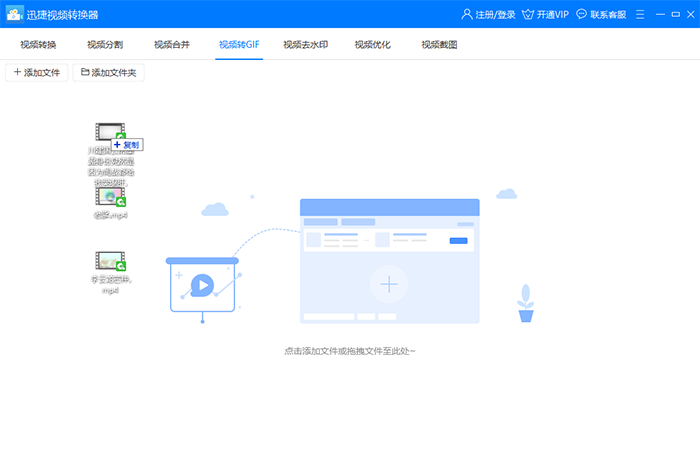Switch to the 视频合并 tab

point(172,45)
